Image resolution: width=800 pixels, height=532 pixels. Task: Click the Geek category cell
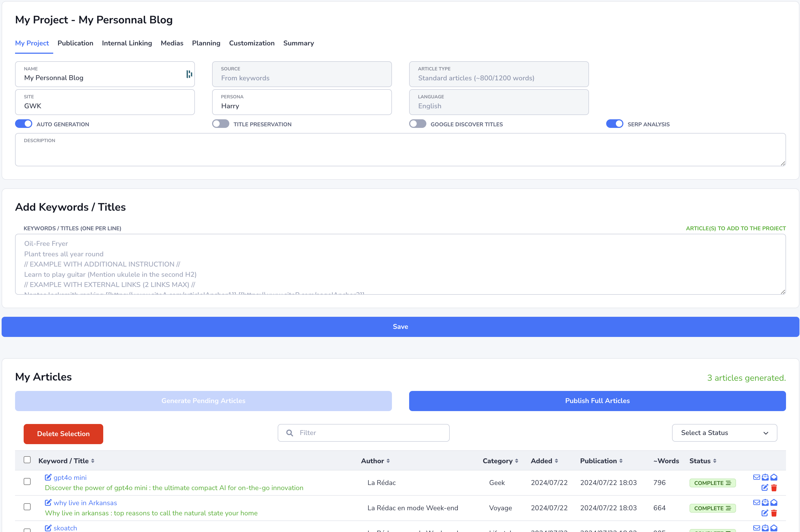(x=497, y=483)
